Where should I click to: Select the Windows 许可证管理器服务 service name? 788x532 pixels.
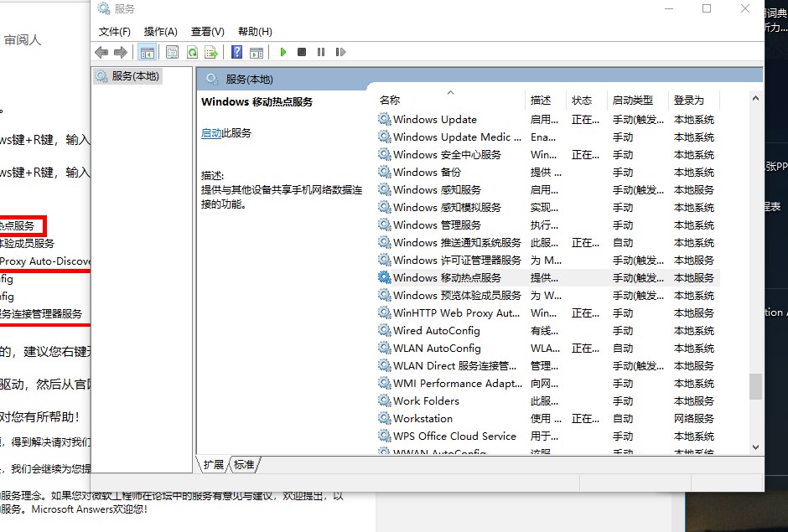(x=458, y=260)
